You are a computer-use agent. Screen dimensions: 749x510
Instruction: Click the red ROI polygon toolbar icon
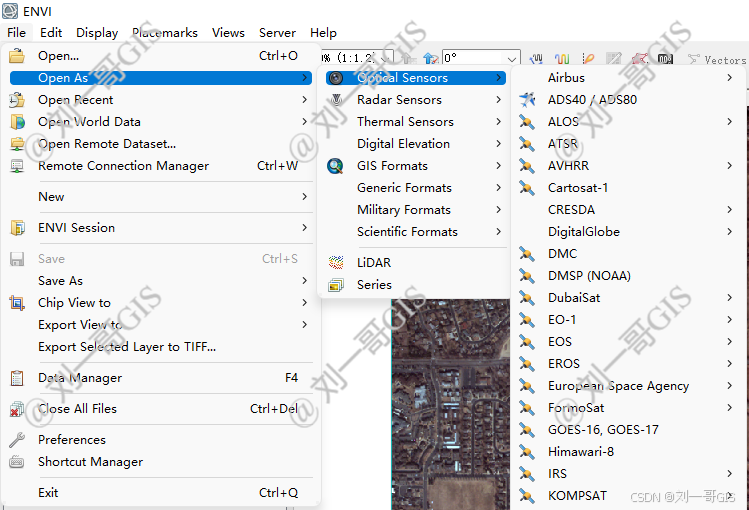640,59
